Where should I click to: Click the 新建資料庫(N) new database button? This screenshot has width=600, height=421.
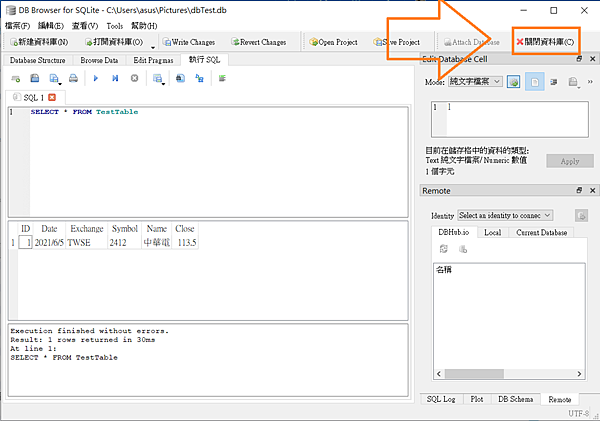(x=39, y=42)
